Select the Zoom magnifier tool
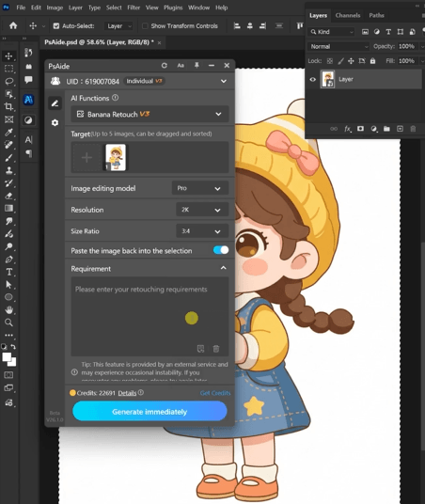This screenshot has height=504, width=425. click(x=8, y=323)
